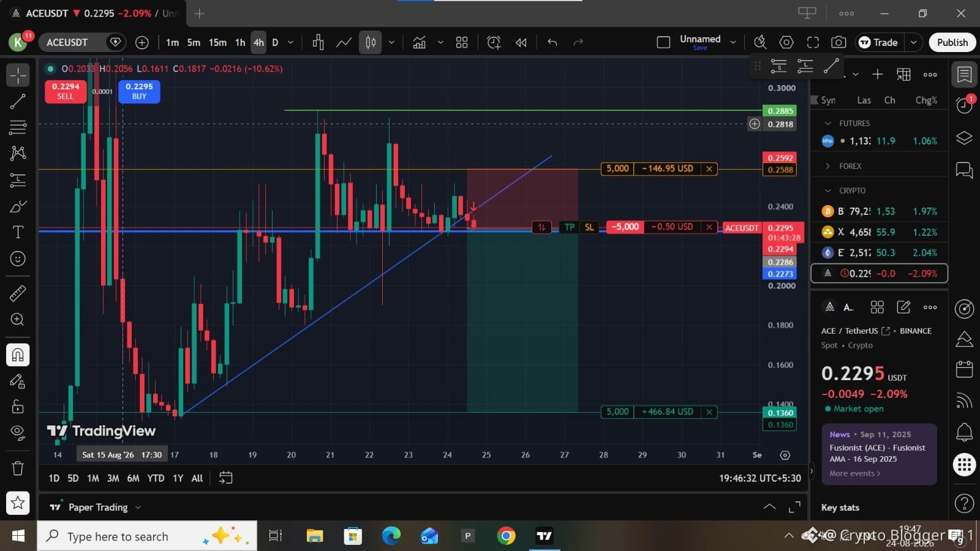The width and height of the screenshot is (980, 551).
Task: Select the D daily timeframe
Action: click(275, 42)
